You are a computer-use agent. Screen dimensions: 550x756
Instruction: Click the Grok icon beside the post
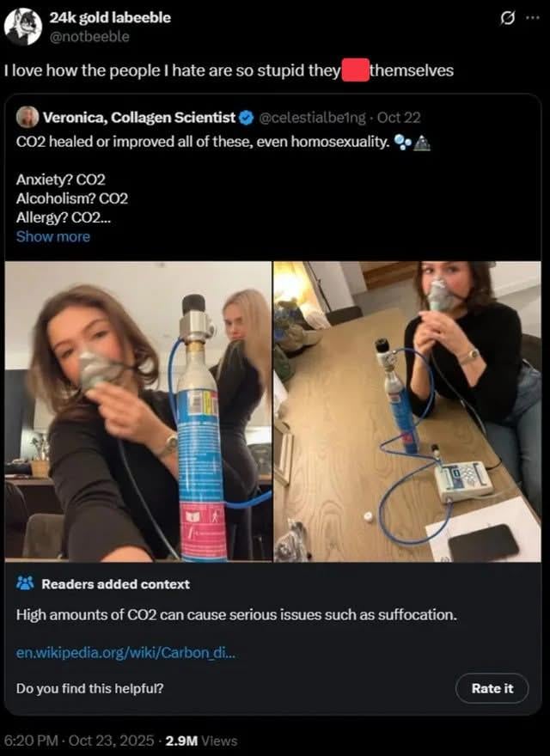pos(508,19)
